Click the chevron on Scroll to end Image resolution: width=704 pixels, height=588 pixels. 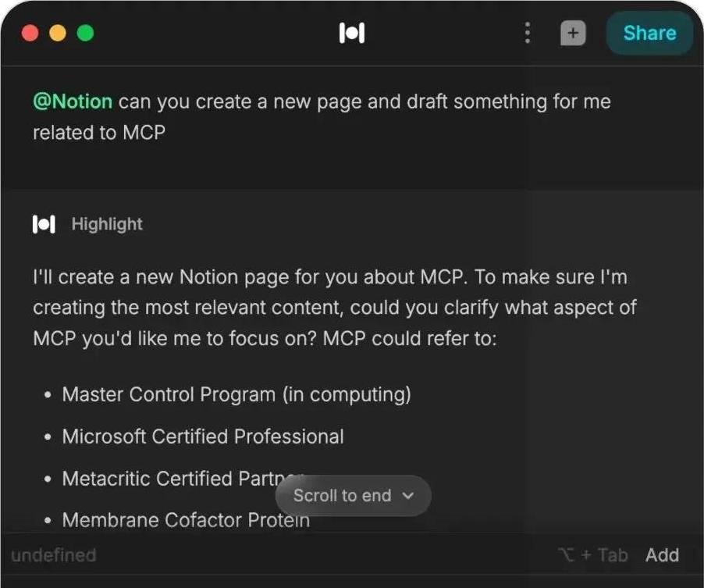[x=407, y=495]
